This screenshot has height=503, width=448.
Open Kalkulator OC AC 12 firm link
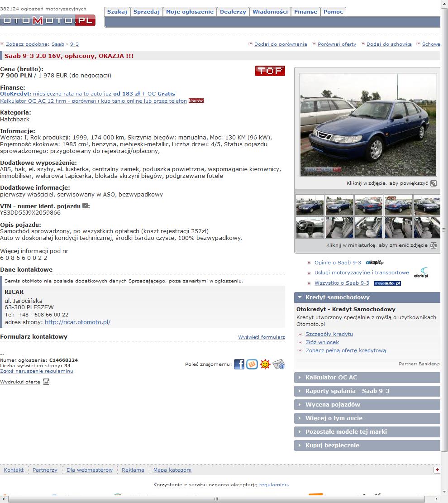(93, 101)
